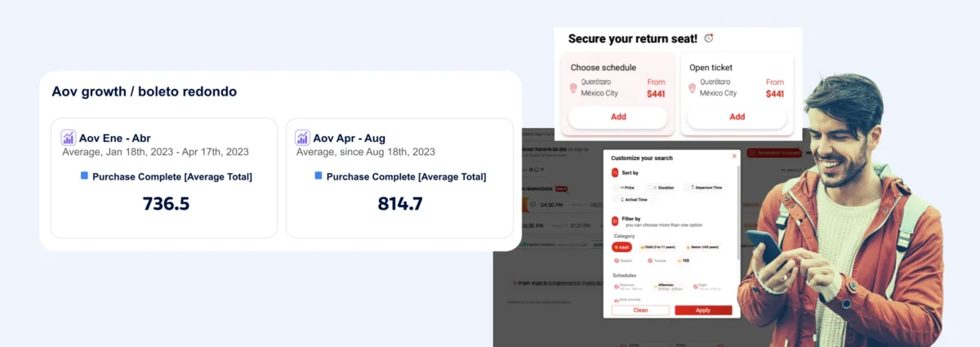
Task: Close the Customize your search dialog
Action: (x=734, y=156)
